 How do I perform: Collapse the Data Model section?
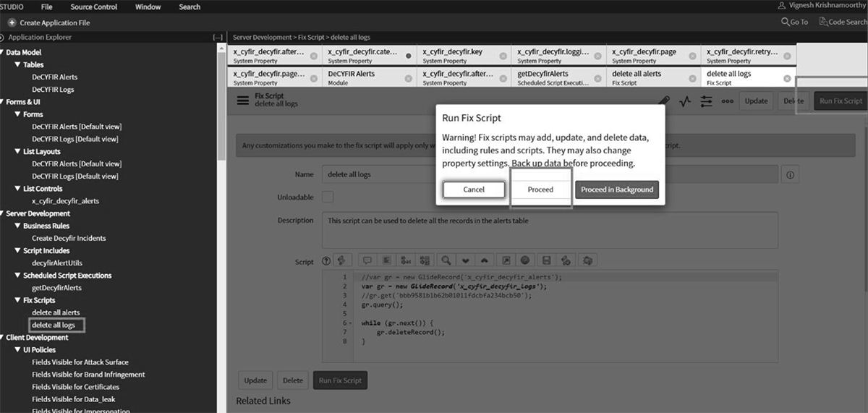click(x=3, y=53)
